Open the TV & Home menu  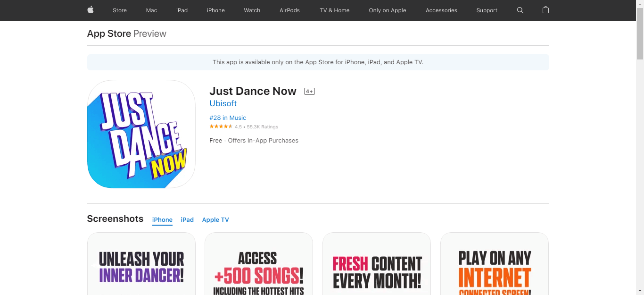[x=335, y=10]
